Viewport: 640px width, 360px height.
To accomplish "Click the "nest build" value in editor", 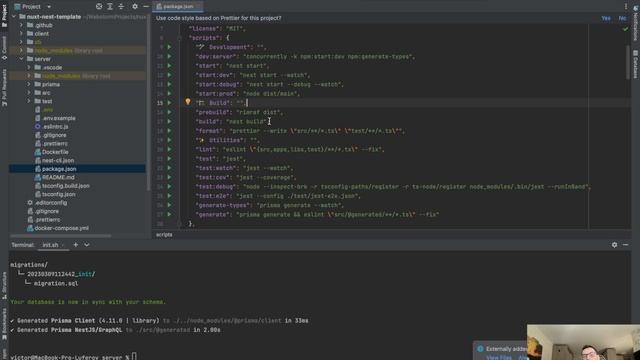I will pyautogui.click(x=246, y=122).
